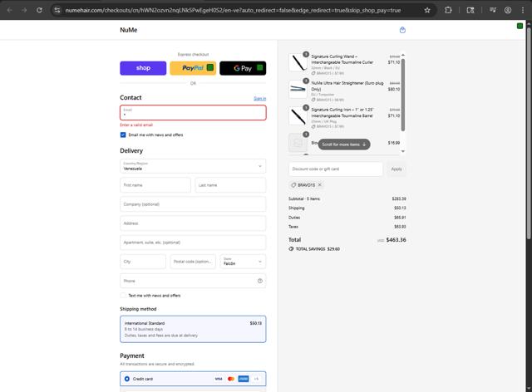Show more card brands with +5 badge
Viewport: 532px width, 392px height.
click(x=256, y=379)
